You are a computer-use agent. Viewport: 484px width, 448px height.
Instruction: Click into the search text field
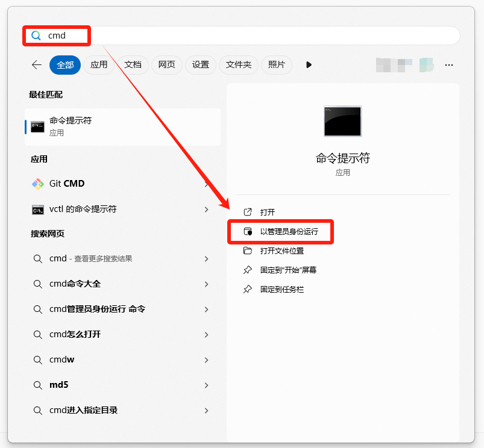241,36
